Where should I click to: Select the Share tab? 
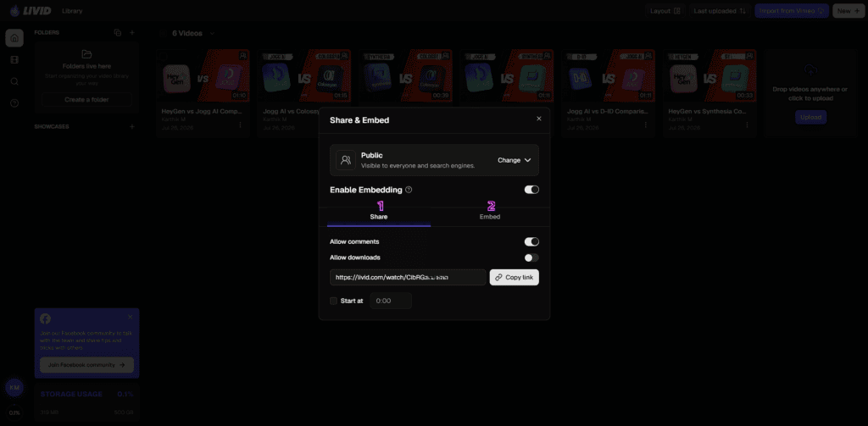[379, 217]
